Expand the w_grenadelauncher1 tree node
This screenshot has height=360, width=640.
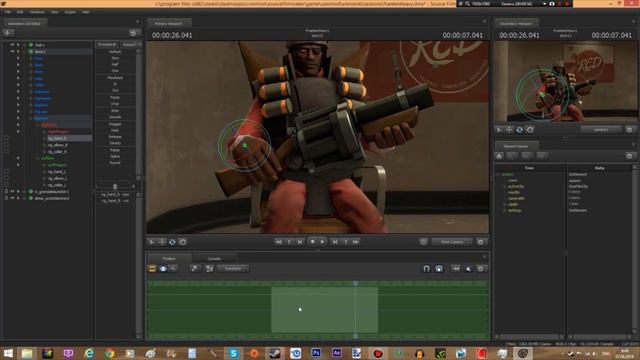coord(18,191)
